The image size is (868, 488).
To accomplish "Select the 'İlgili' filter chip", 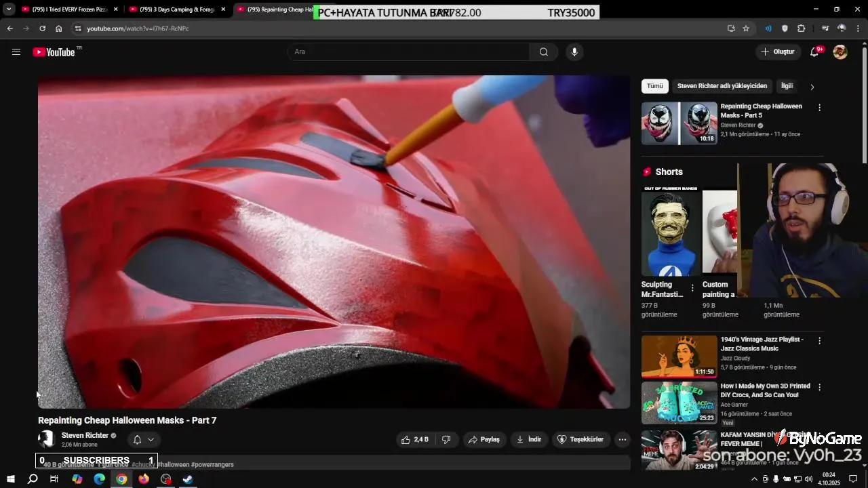I will coord(787,86).
